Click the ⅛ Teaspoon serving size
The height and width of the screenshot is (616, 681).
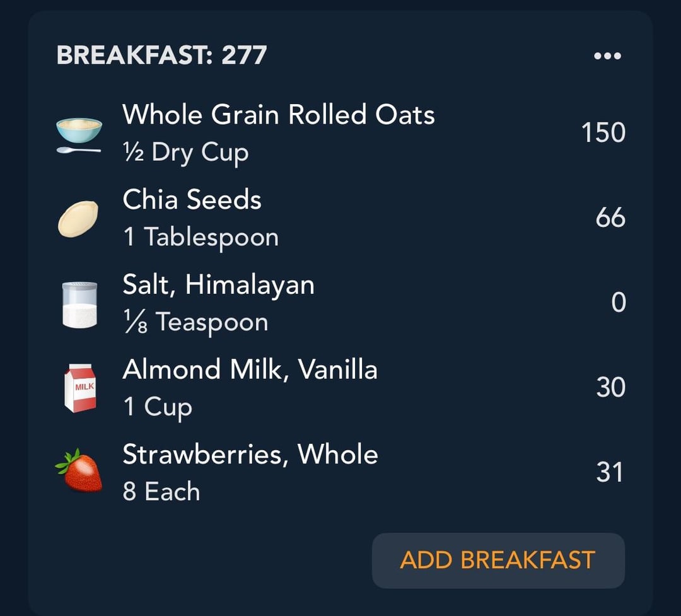coord(195,322)
